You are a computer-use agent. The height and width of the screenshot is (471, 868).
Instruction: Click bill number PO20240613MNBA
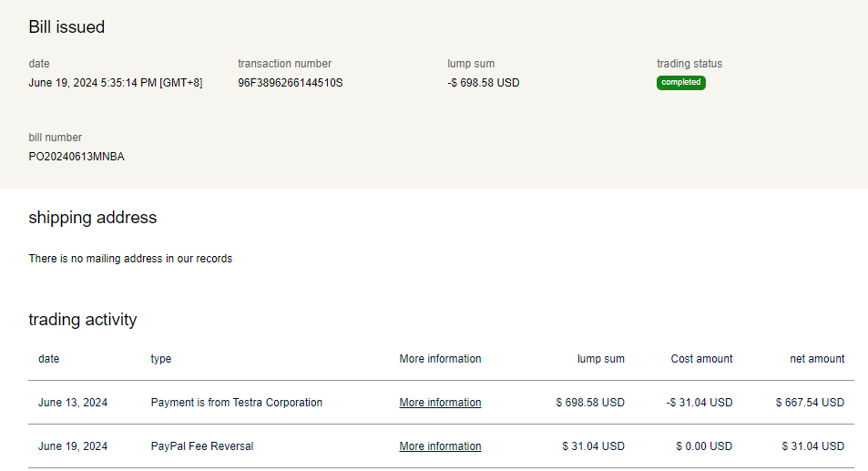[x=77, y=157]
